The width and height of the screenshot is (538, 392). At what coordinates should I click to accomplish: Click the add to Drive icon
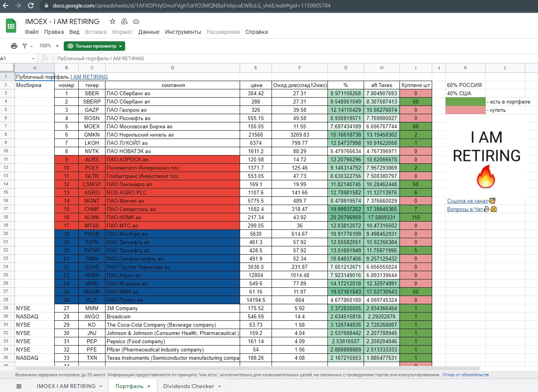(124, 21)
